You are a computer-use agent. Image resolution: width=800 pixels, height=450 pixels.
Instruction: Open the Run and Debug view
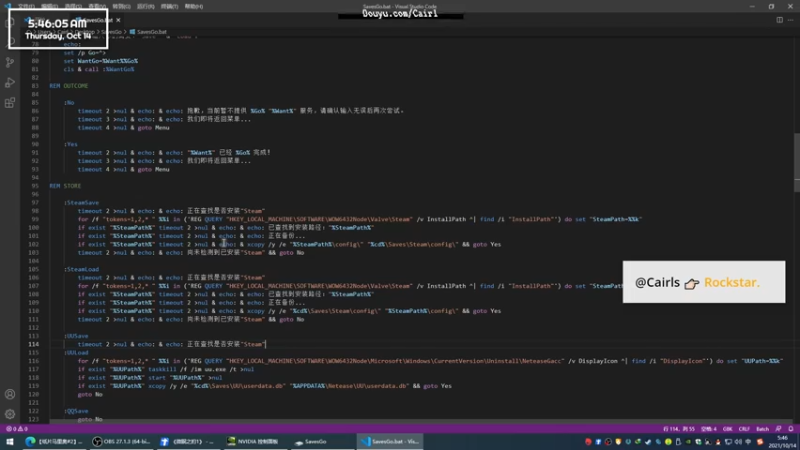(10, 83)
